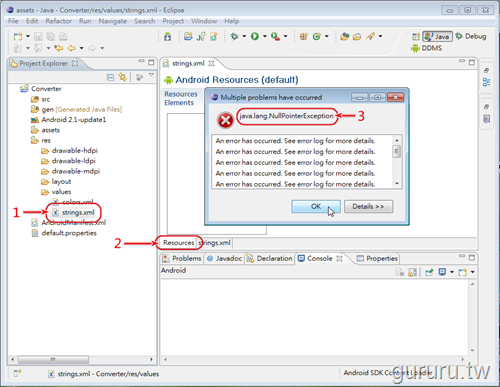
Task: Open the Window menu
Action: pos(204,21)
